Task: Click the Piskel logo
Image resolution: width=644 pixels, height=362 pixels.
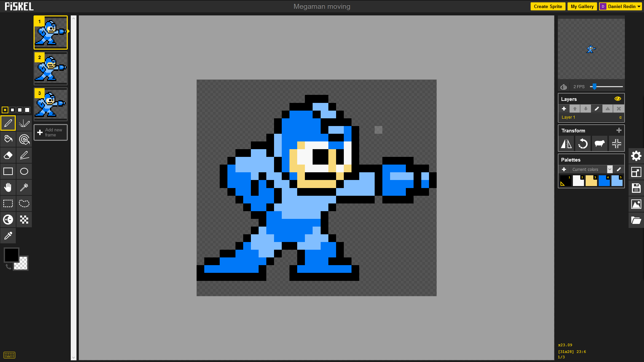Action: point(19,6)
